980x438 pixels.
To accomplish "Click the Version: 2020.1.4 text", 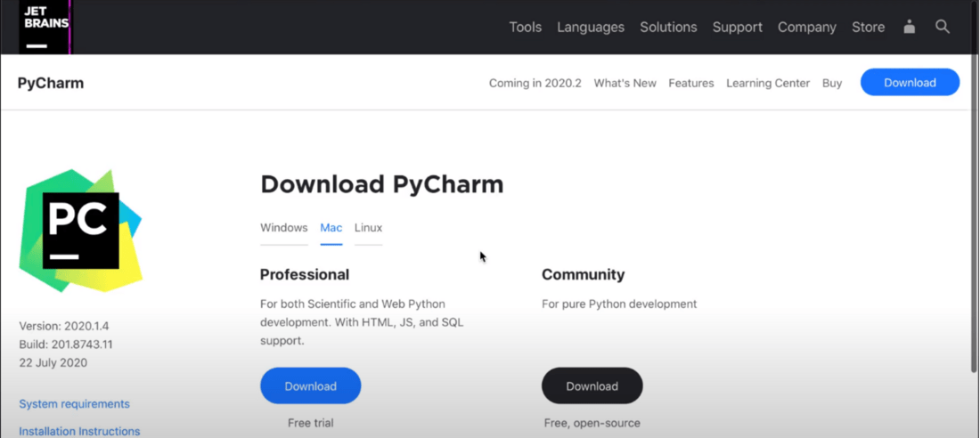I will [64, 326].
